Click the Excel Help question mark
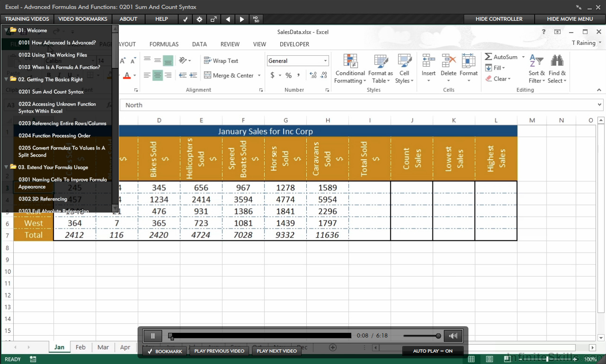 click(x=544, y=32)
